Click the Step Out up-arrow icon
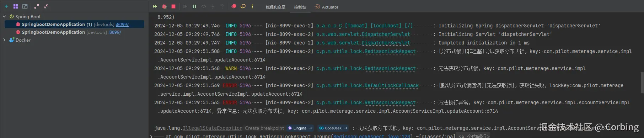 tap(222, 6)
